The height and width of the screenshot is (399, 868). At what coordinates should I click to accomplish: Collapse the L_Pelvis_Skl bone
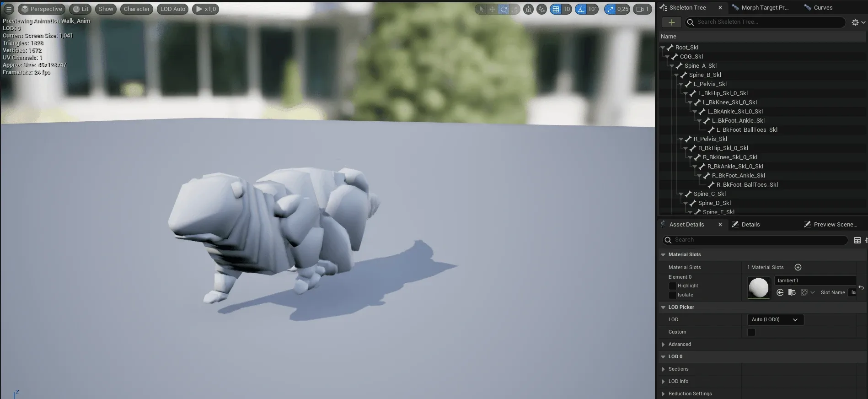pos(681,84)
